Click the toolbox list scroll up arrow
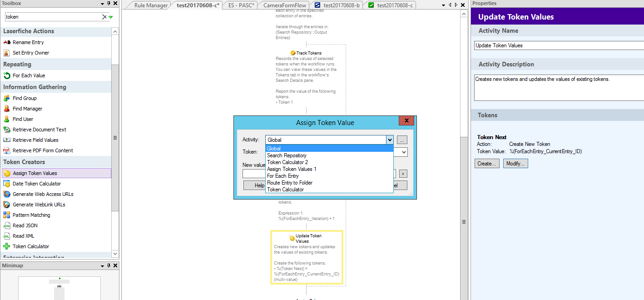 click(x=115, y=32)
